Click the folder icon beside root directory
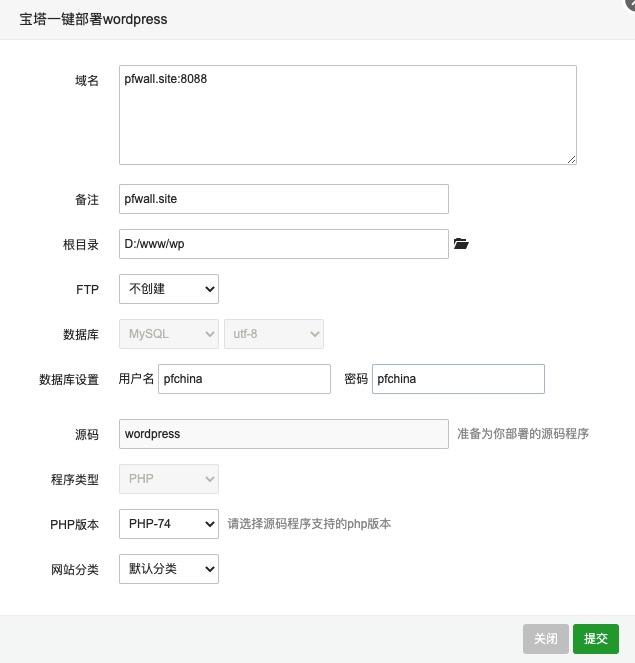This screenshot has height=663, width=635. click(x=461, y=244)
